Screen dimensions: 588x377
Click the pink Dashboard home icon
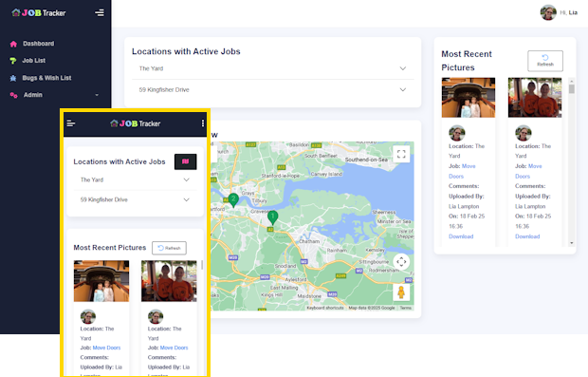[x=13, y=44]
